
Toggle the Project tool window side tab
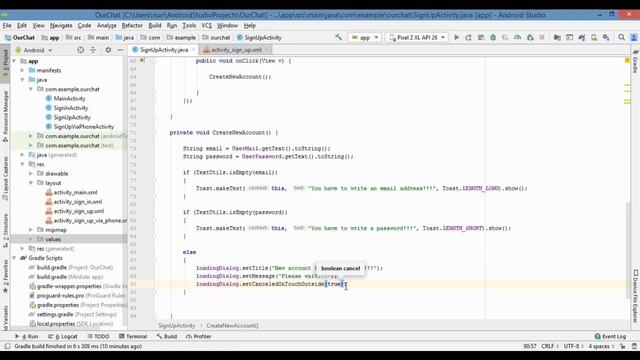[5, 64]
